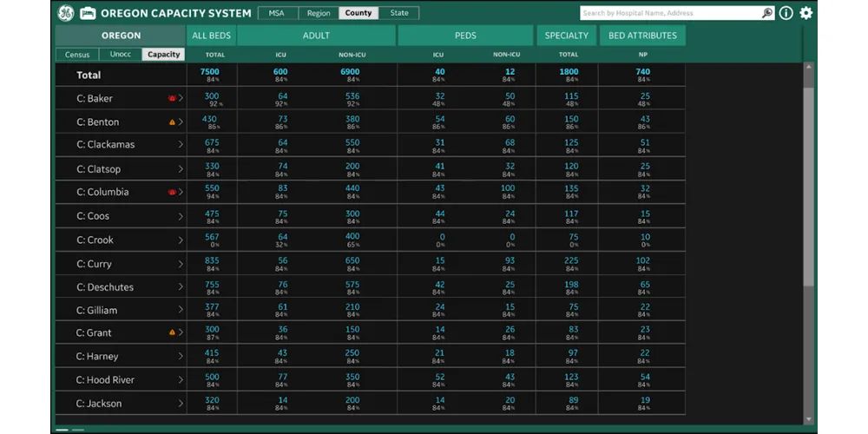This screenshot has width=868, height=434.
Task: Select the Capacity view toggle
Action: (163, 55)
